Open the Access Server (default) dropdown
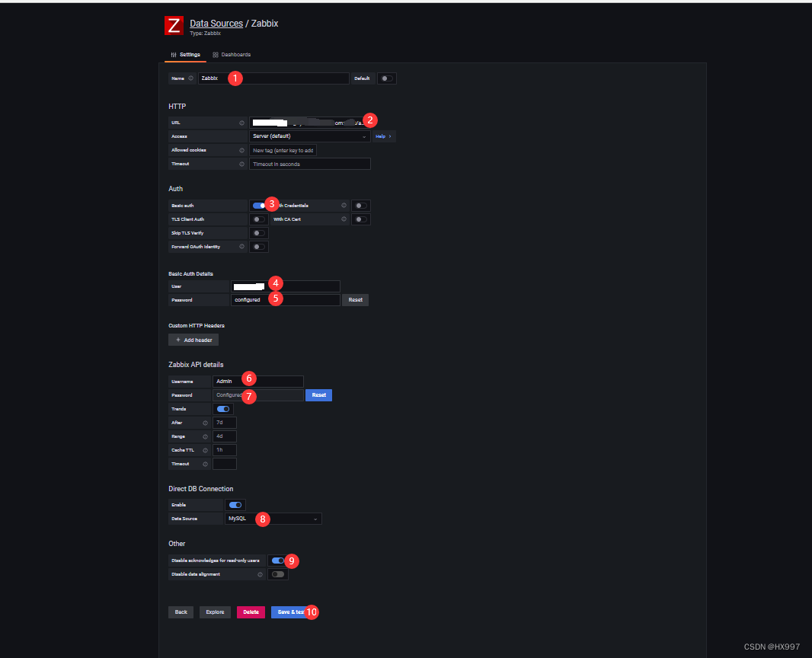This screenshot has width=812, height=658. point(310,136)
